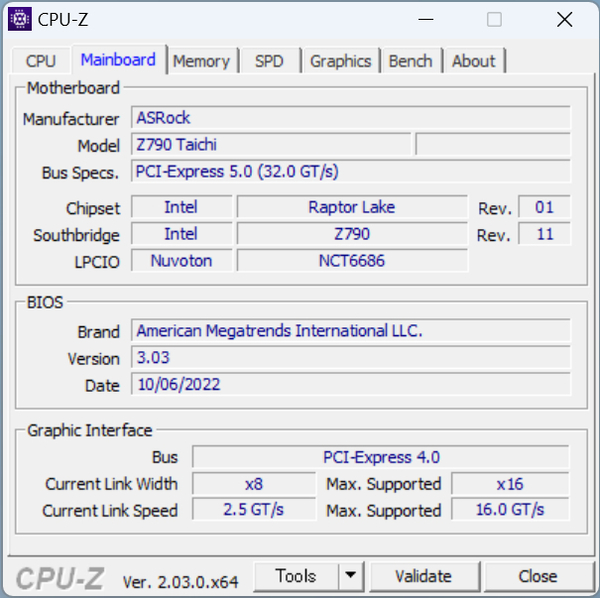The width and height of the screenshot is (600, 598).
Task: Click the Z790 Taichi model field
Action: pyautogui.click(x=271, y=144)
